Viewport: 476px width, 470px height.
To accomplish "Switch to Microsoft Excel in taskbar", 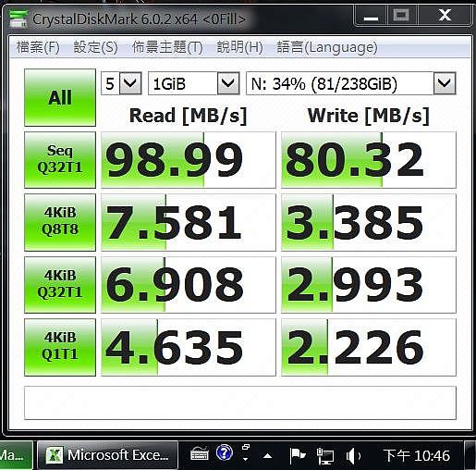I will [x=107, y=455].
